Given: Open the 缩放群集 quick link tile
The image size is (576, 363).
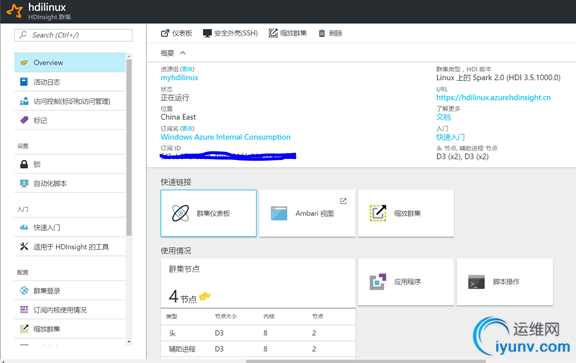Looking at the screenshot, I should tap(406, 213).
